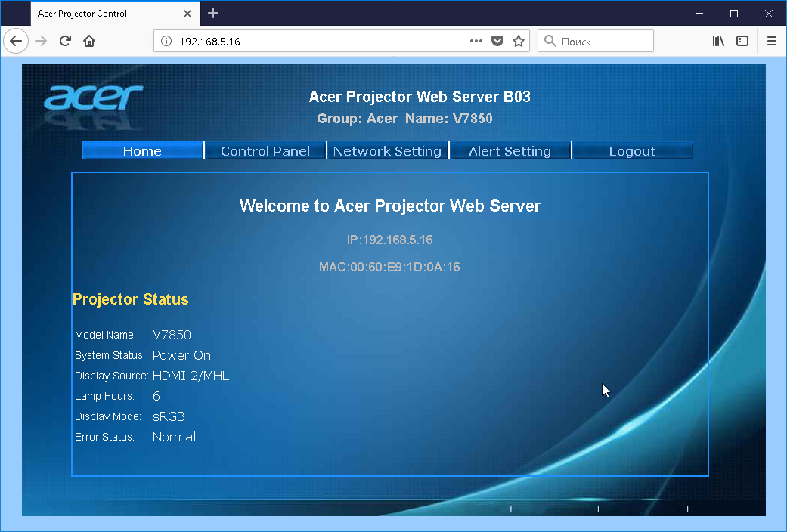
Task: Toggle the sidebar view icon
Action: [742, 41]
